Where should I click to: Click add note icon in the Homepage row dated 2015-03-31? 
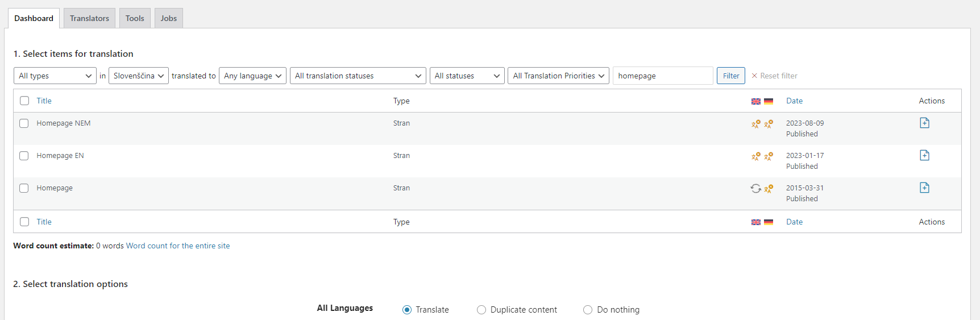point(924,188)
